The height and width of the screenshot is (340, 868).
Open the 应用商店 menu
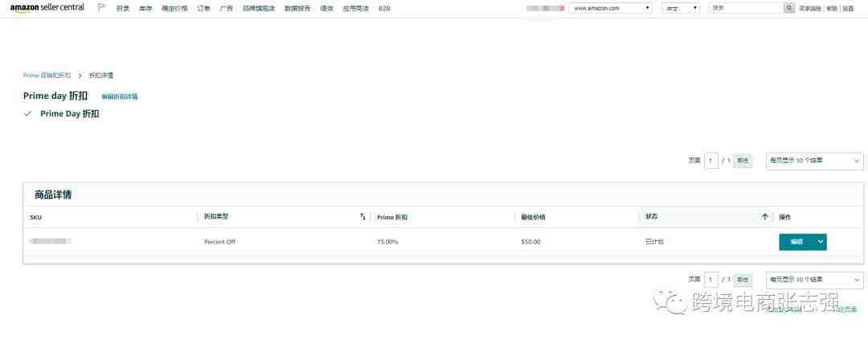[356, 9]
